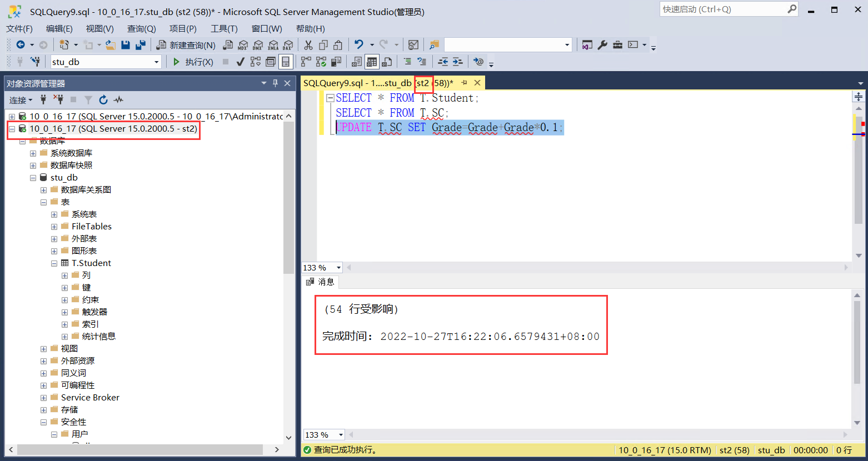Select the Service Broker tree item
868x461 pixels.
(90, 398)
